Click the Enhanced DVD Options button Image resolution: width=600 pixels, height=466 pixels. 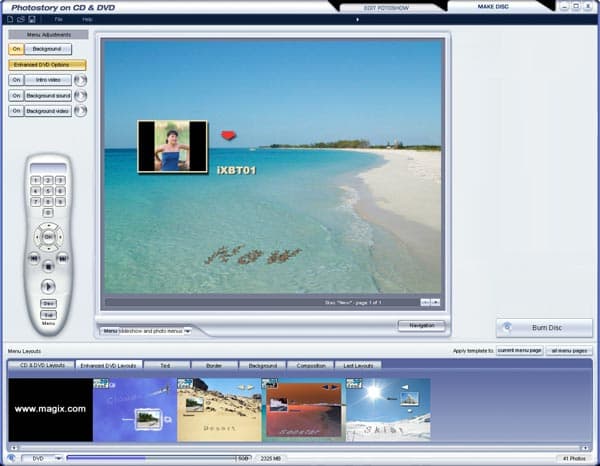click(x=47, y=65)
